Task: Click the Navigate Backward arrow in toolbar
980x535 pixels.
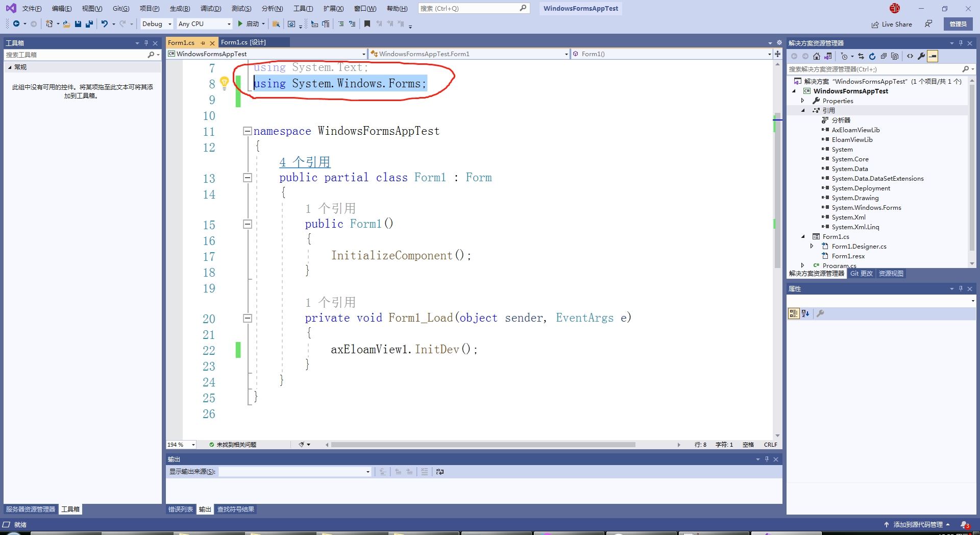Action: tap(16, 23)
